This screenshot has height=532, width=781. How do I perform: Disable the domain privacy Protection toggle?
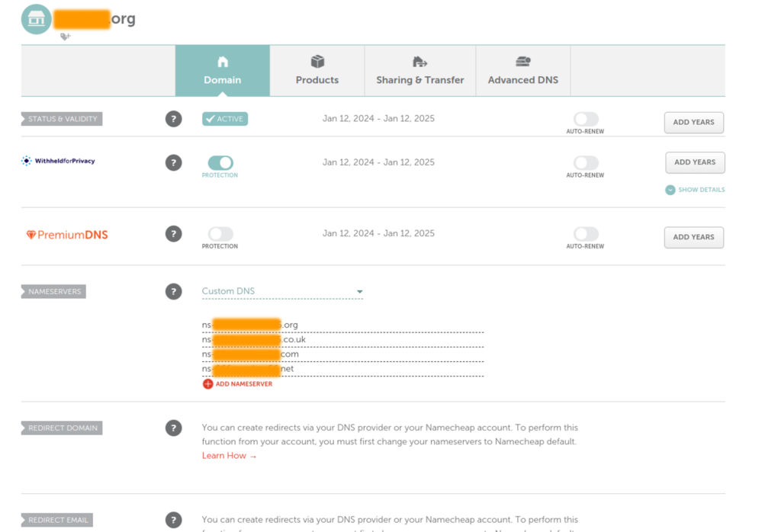(220, 162)
